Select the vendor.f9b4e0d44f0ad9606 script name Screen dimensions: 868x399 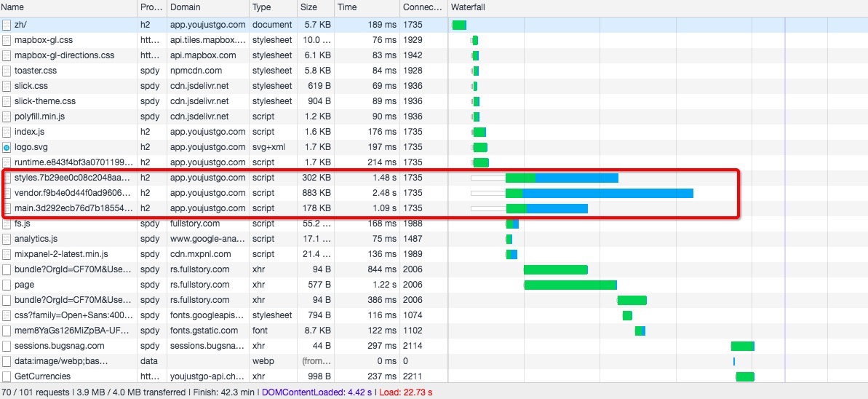point(73,193)
